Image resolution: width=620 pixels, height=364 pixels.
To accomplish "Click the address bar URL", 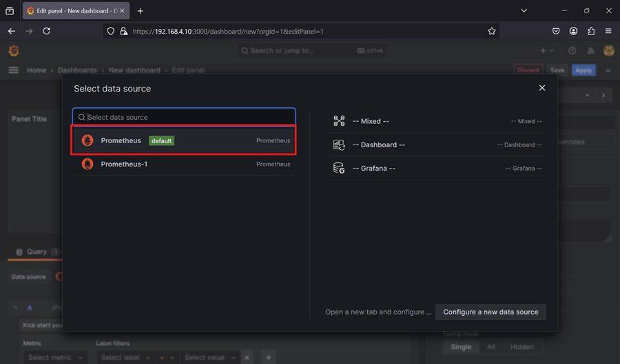I will tap(228, 31).
